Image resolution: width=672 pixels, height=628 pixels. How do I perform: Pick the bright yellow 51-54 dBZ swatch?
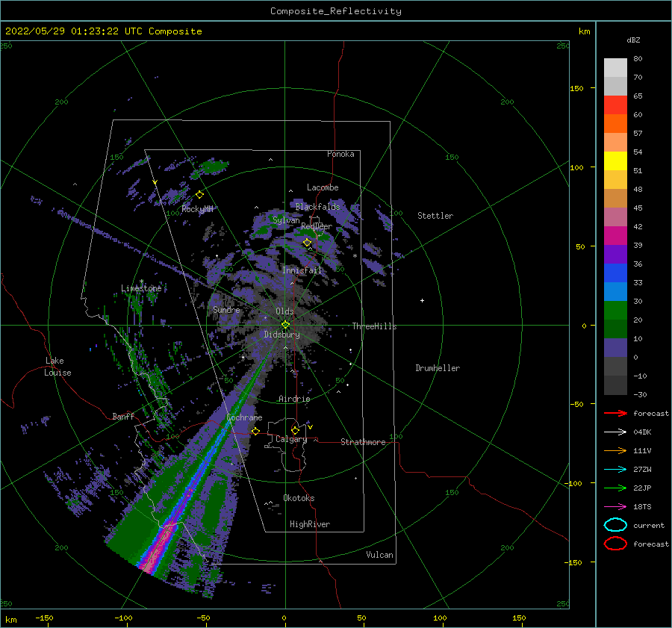coord(615,161)
